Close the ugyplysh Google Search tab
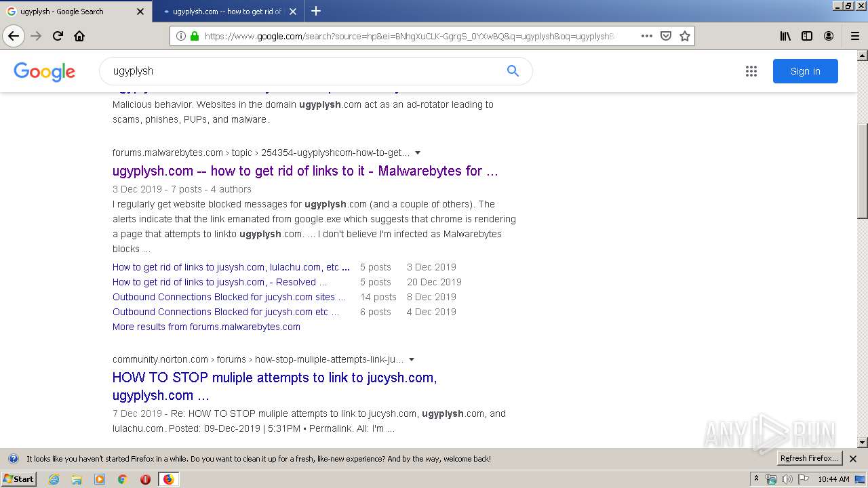The height and width of the screenshot is (488, 868). [x=140, y=12]
